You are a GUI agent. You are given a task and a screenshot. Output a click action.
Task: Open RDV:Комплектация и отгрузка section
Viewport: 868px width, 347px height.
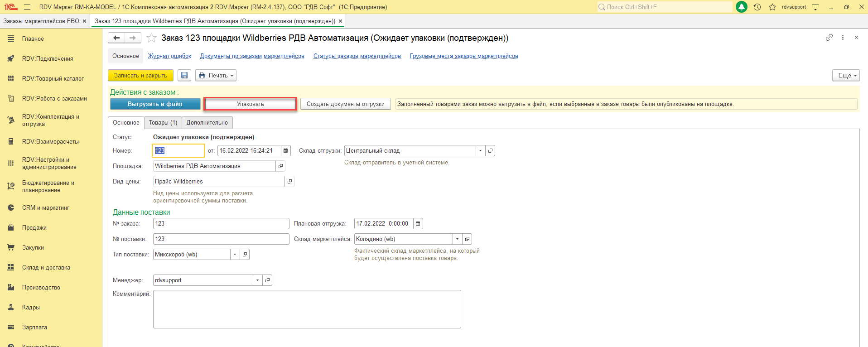[51, 120]
